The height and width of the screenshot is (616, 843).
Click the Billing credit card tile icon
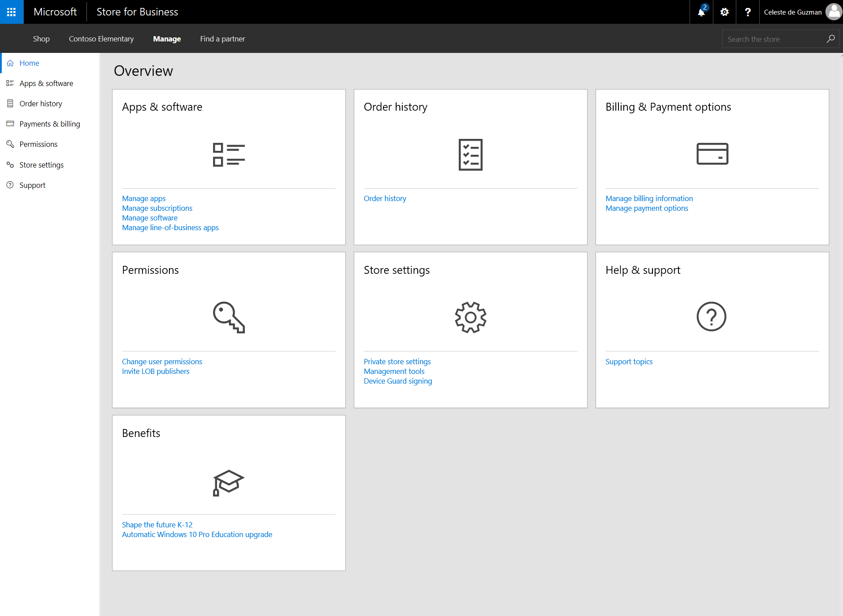tap(712, 153)
